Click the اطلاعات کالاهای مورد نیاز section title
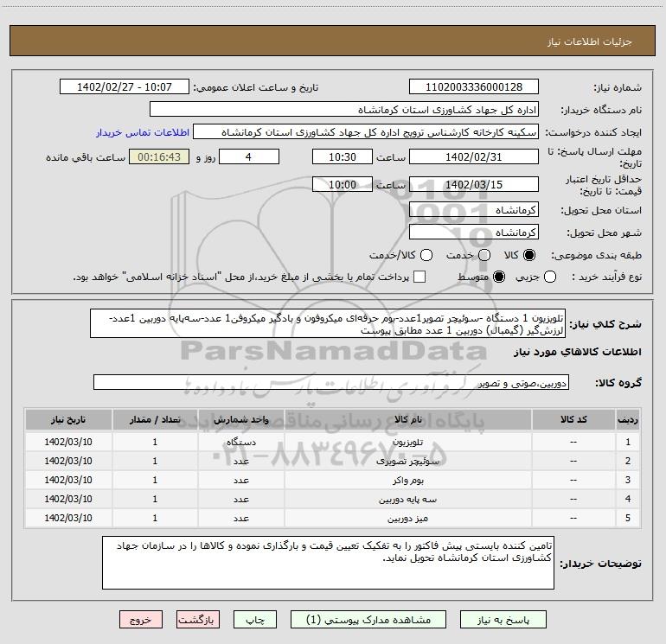This screenshot has width=666, height=644. [578, 352]
